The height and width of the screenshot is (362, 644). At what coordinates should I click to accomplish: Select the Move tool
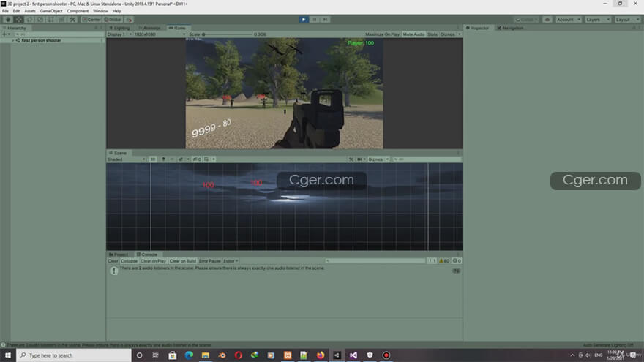[x=19, y=19]
